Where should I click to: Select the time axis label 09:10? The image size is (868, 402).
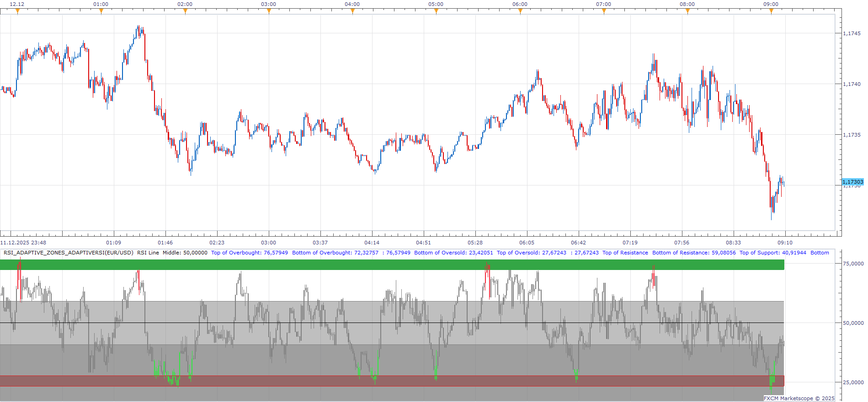point(785,243)
